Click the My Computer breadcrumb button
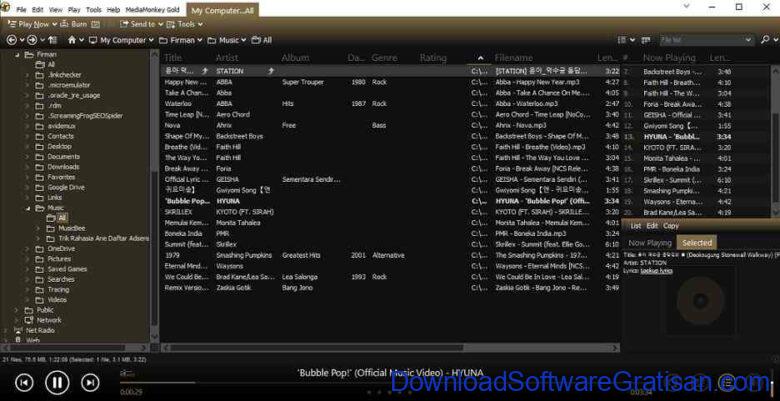The width and height of the screenshot is (780, 401). (x=117, y=40)
